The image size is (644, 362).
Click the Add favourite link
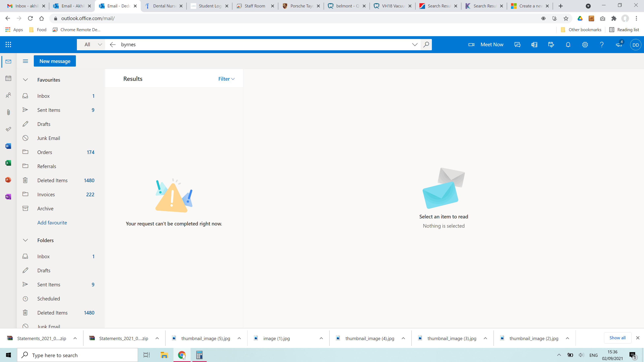click(x=52, y=223)
